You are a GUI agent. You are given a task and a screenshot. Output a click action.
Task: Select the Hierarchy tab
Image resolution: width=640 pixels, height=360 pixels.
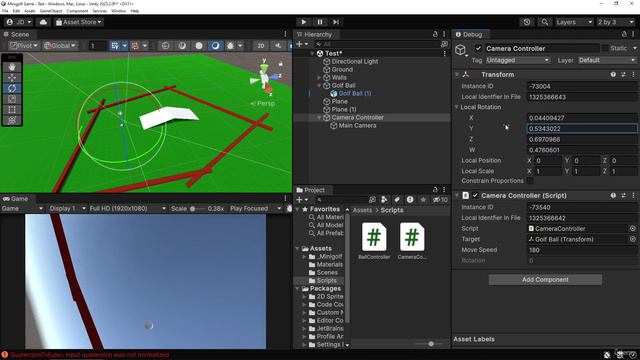(314, 34)
